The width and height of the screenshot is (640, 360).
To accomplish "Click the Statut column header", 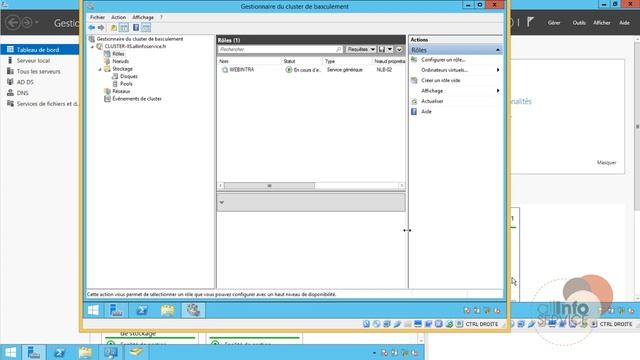I will 302,61.
